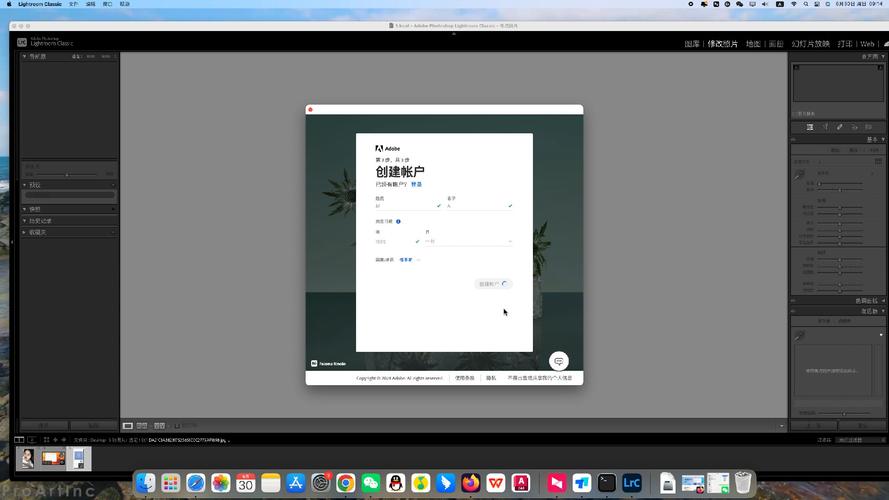Viewport: 889px width, 500px height.
Task: Select the Crop overlay tool icon
Action: [x=824, y=127]
